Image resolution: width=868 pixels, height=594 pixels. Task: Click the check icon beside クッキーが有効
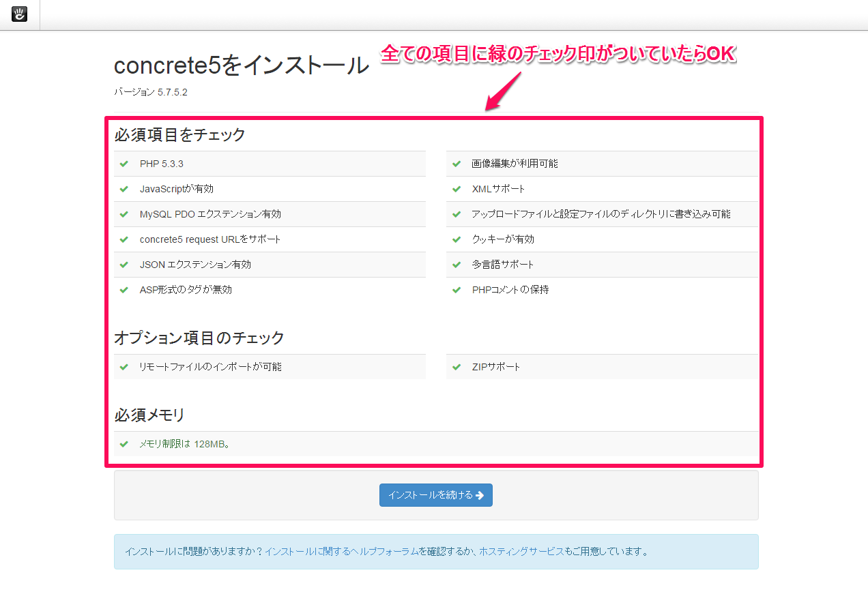coord(457,239)
